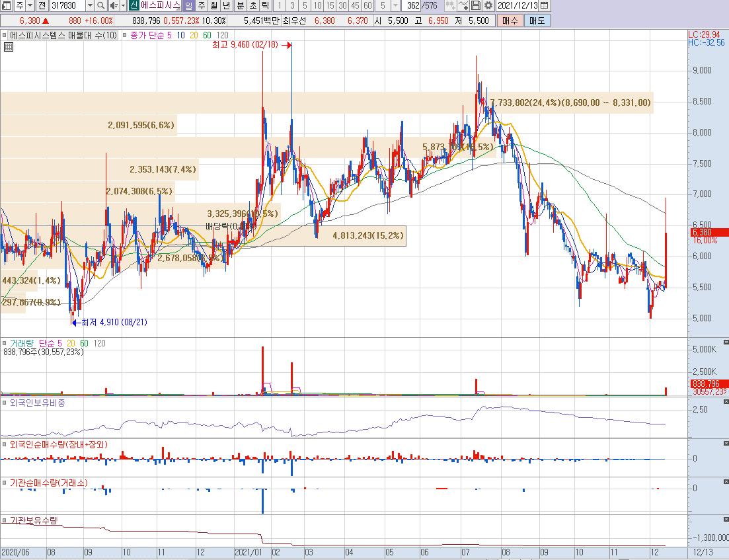Select interval 30 button
Screen dimensions: 729x560
342,5
